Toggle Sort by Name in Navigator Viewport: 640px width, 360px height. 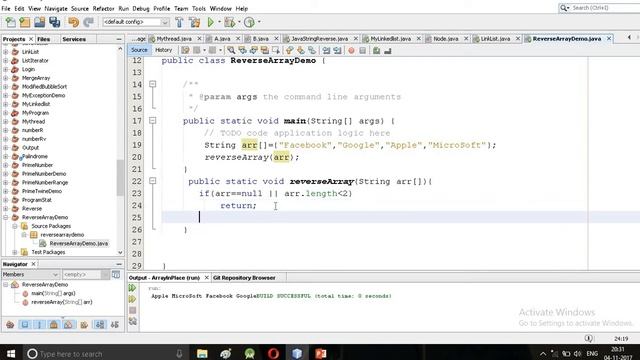tap(100, 325)
